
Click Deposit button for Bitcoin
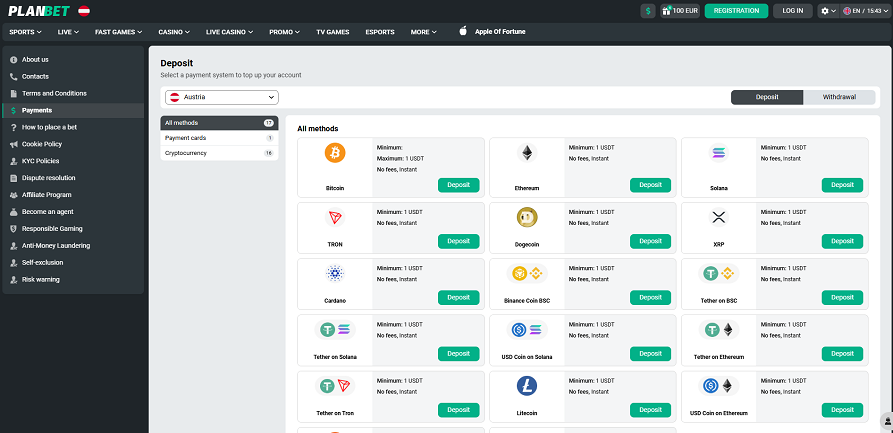(458, 185)
